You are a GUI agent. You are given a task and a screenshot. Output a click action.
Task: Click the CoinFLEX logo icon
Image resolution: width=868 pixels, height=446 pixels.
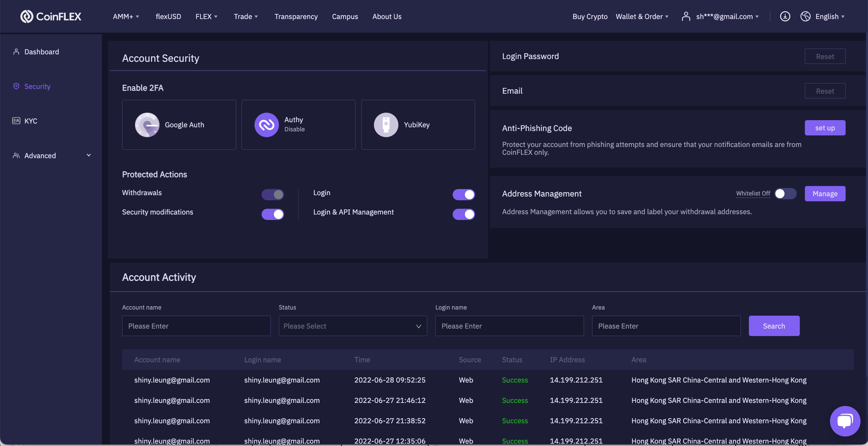[27, 16]
